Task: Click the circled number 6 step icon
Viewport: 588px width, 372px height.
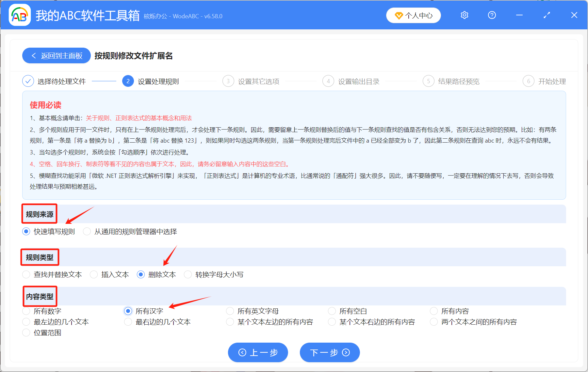Action: [529, 81]
